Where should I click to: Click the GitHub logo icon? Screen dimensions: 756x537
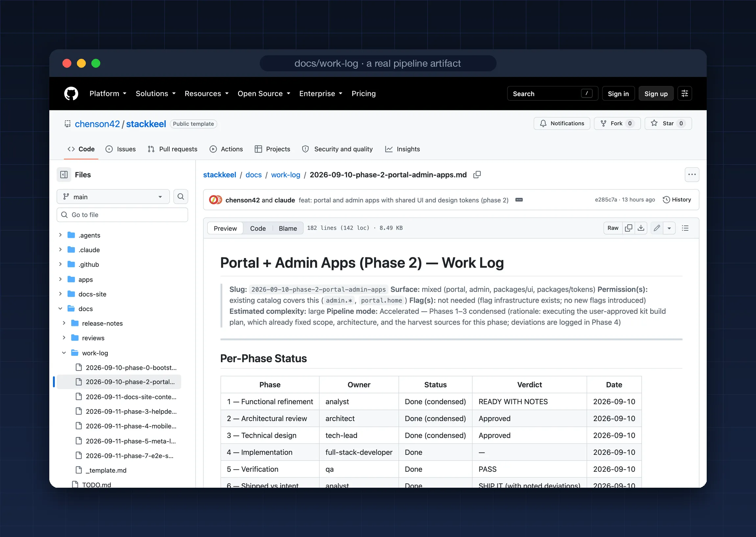point(71,94)
